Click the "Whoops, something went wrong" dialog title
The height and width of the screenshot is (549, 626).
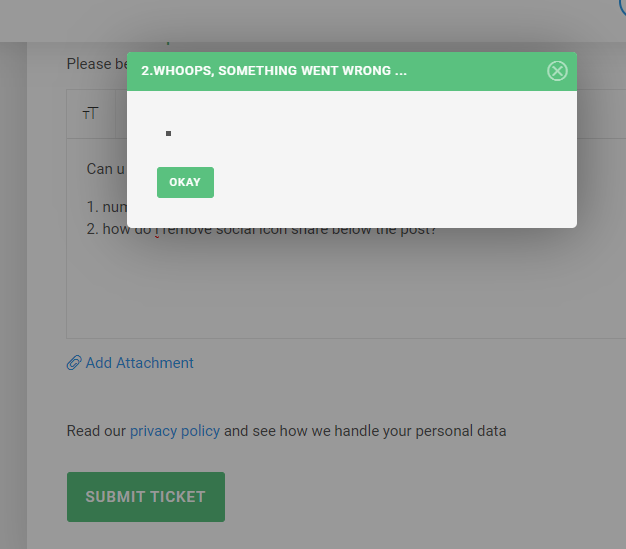point(274,71)
